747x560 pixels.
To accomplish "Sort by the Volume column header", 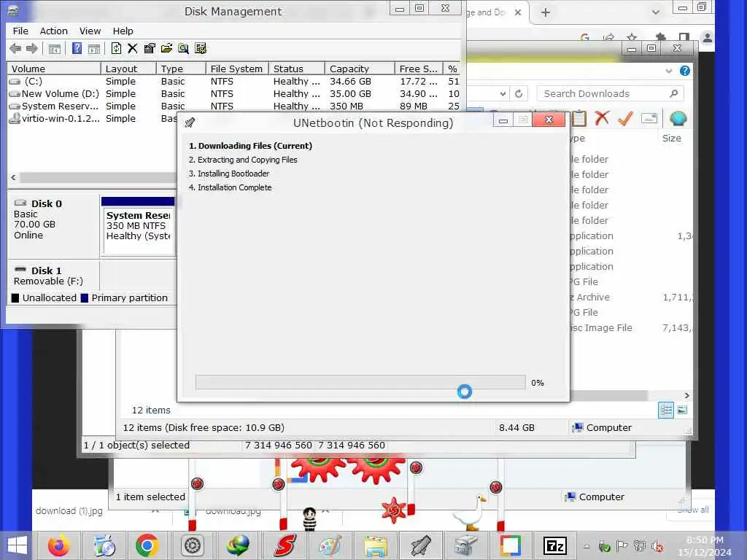I will [53, 69].
